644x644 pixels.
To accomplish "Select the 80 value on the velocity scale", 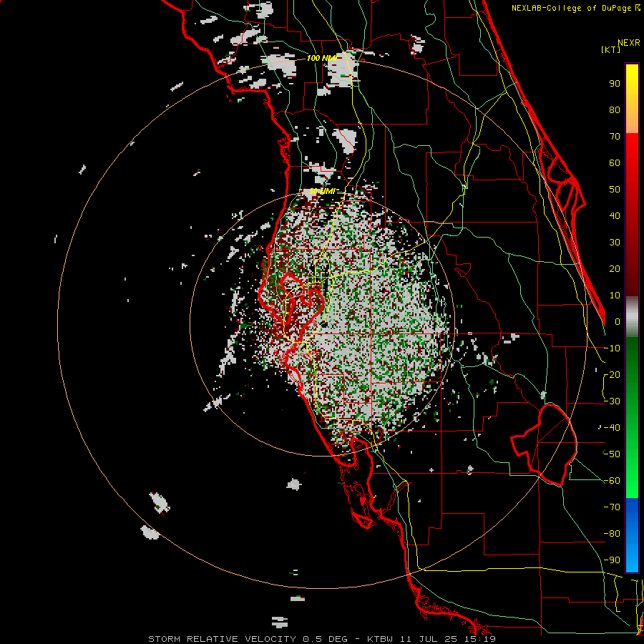I will pos(615,109).
